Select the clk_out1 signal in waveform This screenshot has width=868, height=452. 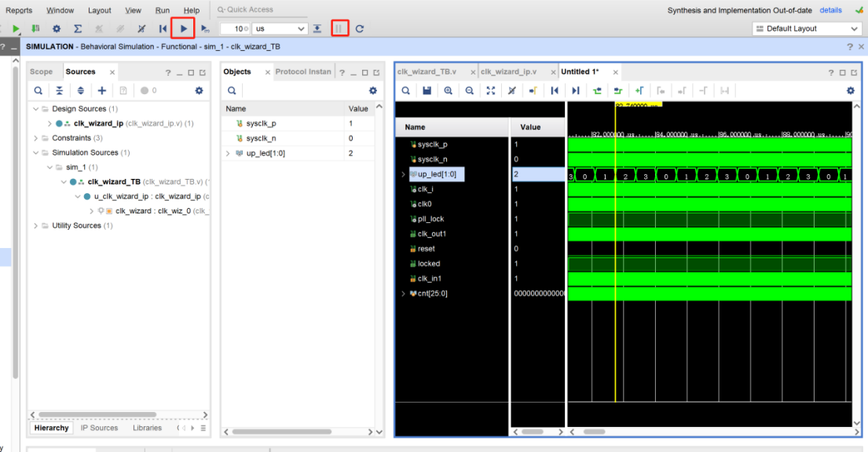click(432, 234)
